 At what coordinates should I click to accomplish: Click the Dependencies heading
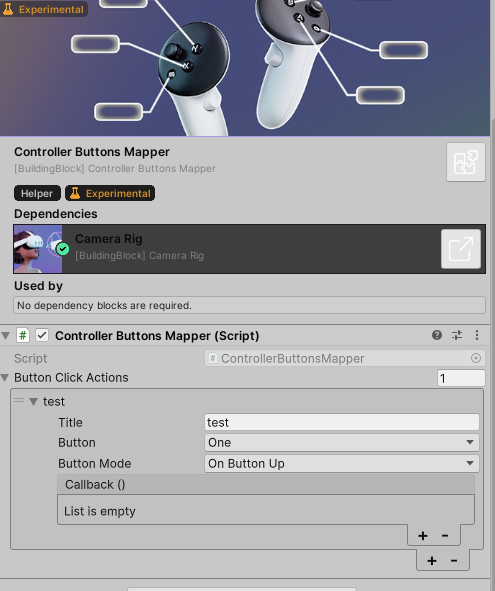click(x=56, y=214)
